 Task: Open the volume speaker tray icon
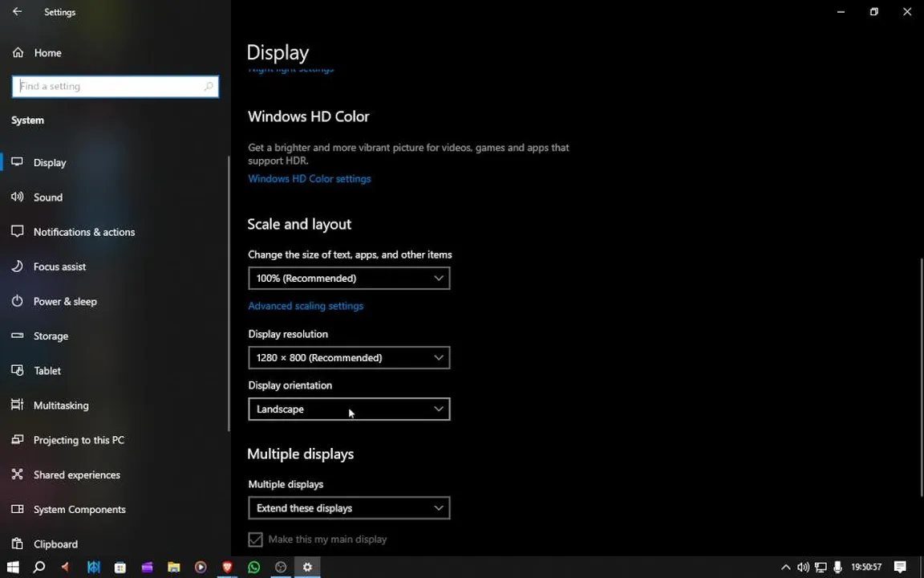pyautogui.click(x=803, y=568)
